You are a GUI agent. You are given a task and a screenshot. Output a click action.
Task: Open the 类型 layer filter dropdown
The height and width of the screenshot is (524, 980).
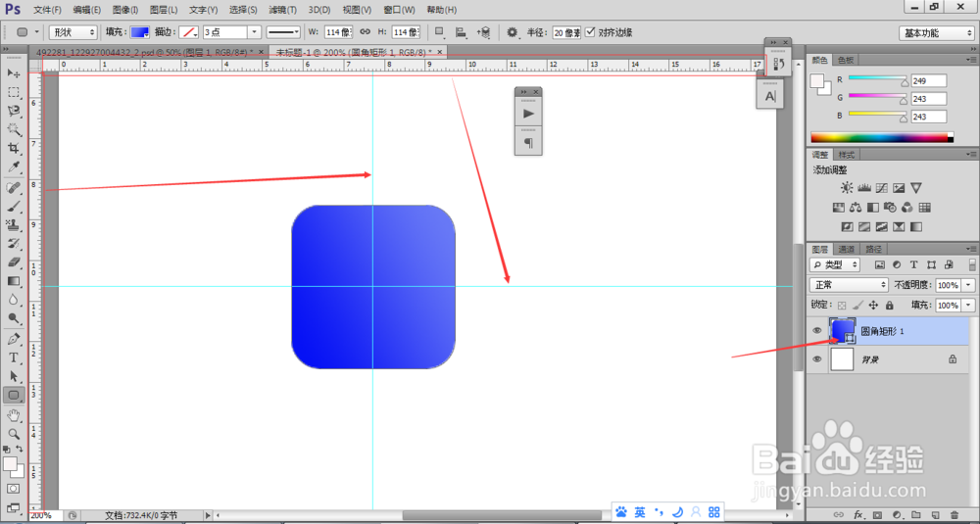[x=834, y=264]
